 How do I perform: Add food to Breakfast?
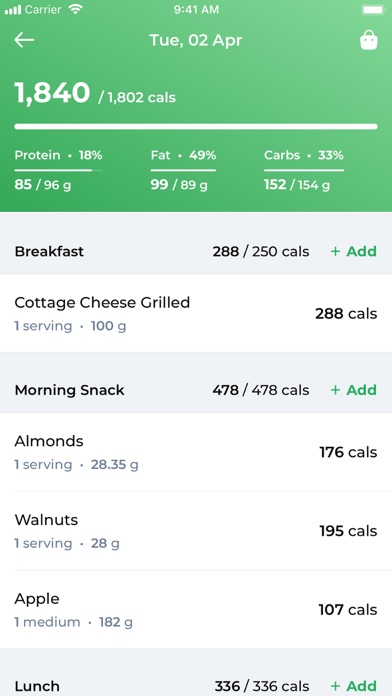(x=353, y=251)
